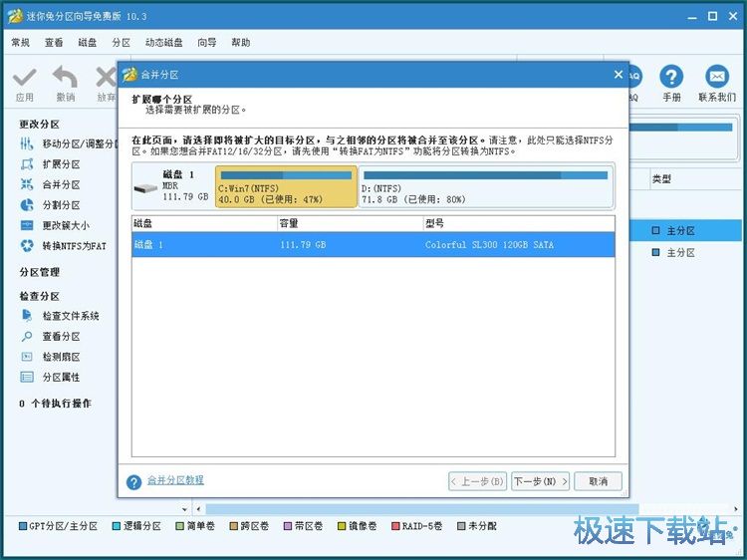Open the 向导 menu

[207, 43]
